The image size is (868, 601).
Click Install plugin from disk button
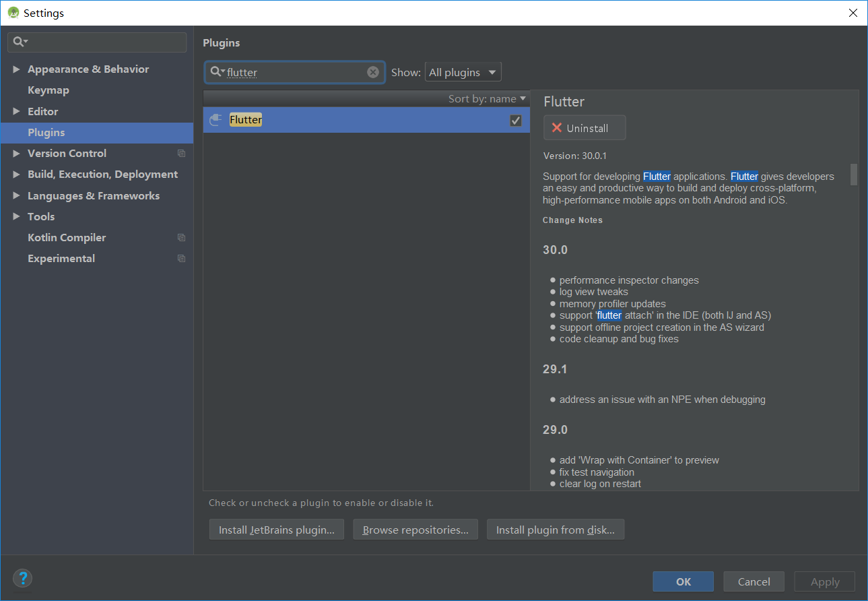(556, 530)
